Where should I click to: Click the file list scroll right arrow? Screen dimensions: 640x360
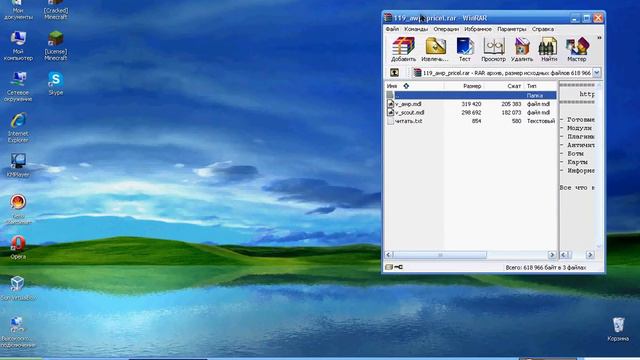point(552,255)
